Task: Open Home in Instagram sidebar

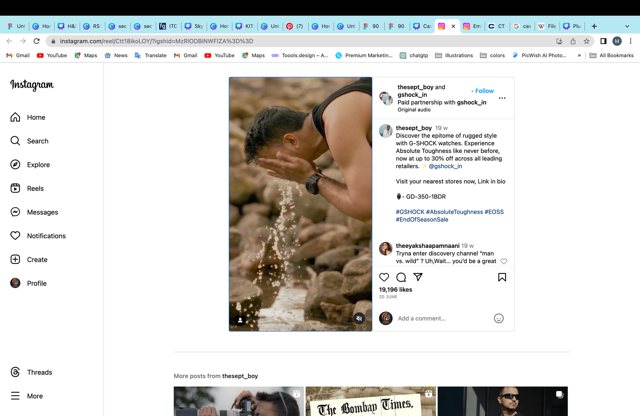Action: [28, 117]
